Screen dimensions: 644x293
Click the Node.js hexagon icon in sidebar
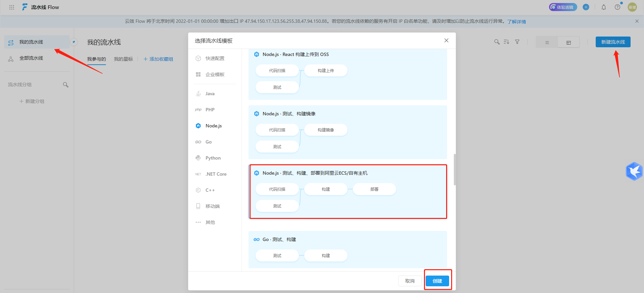pyautogui.click(x=198, y=126)
